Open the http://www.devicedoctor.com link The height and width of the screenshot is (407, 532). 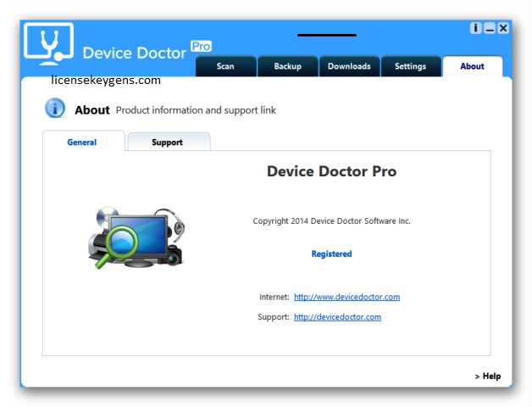tap(346, 297)
